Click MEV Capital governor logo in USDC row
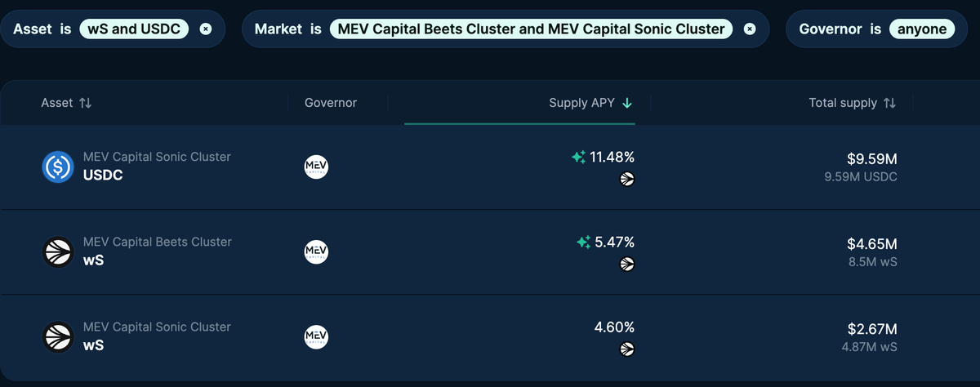The image size is (980, 387). (x=316, y=167)
